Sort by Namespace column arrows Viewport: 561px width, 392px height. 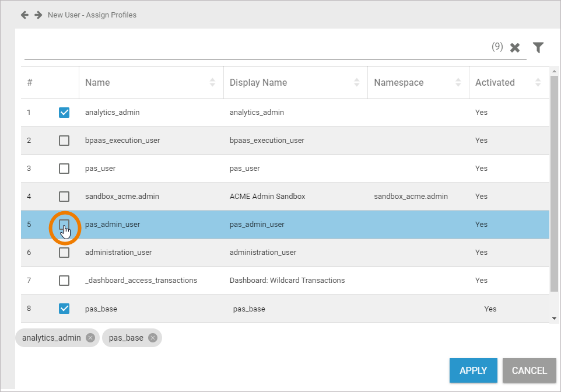point(458,83)
